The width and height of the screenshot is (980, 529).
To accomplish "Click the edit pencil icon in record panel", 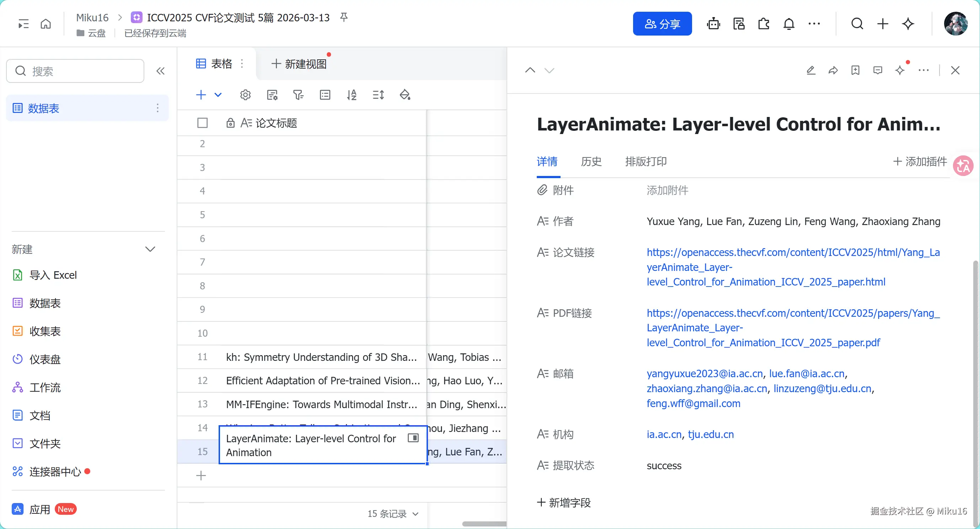I will point(811,70).
